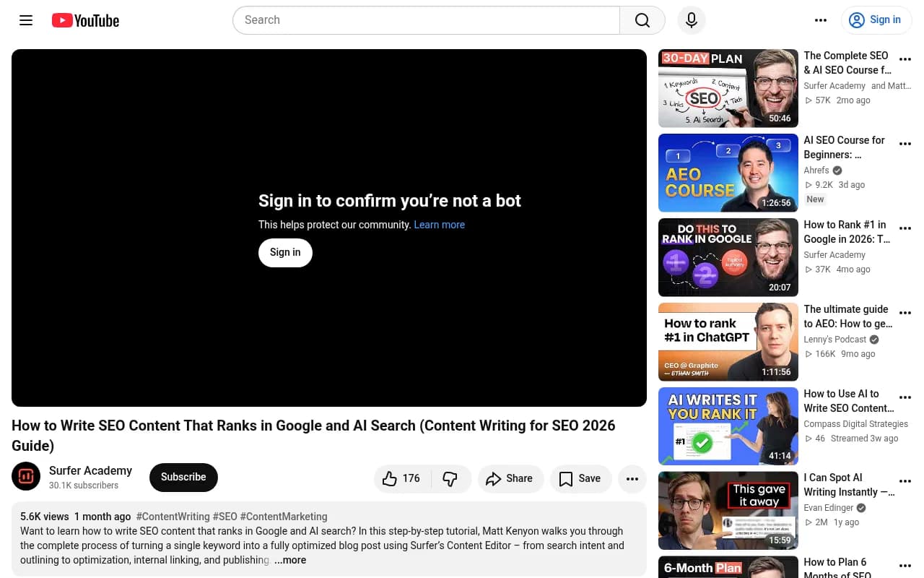Click Compass Digital Strategies channel name
This screenshot has width=924, height=578.
(x=856, y=424)
